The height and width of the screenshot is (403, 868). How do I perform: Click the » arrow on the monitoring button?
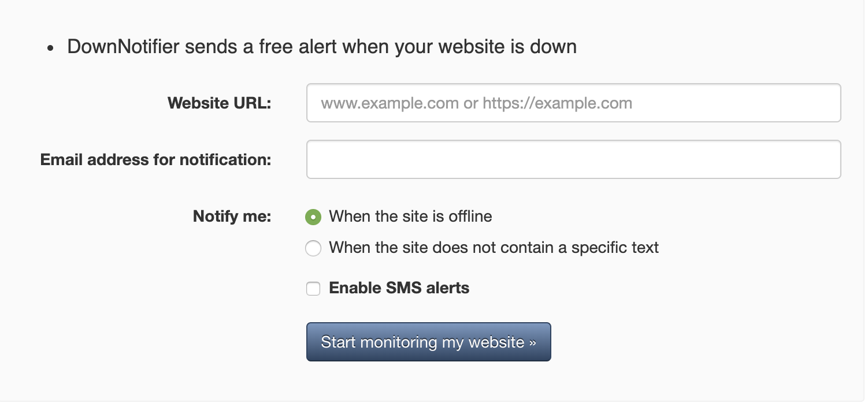532,343
